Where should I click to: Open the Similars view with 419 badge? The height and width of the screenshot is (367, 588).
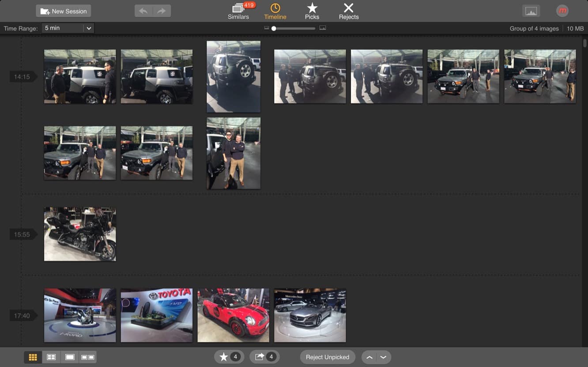tap(238, 11)
